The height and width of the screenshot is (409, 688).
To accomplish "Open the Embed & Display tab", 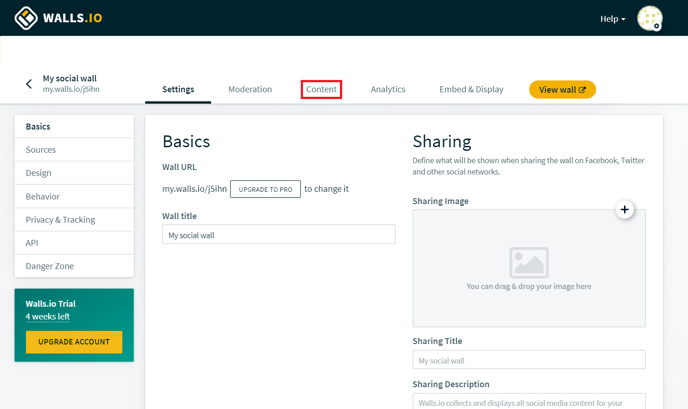I will click(471, 90).
